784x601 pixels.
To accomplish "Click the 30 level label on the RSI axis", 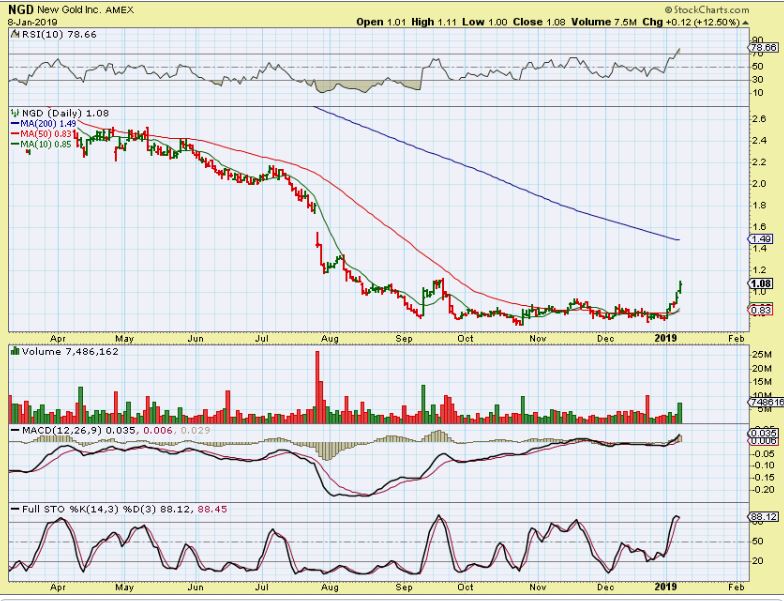I will pos(758,80).
